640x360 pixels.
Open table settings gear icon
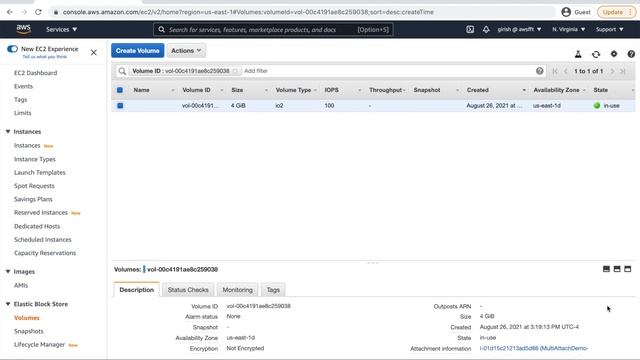(x=614, y=54)
